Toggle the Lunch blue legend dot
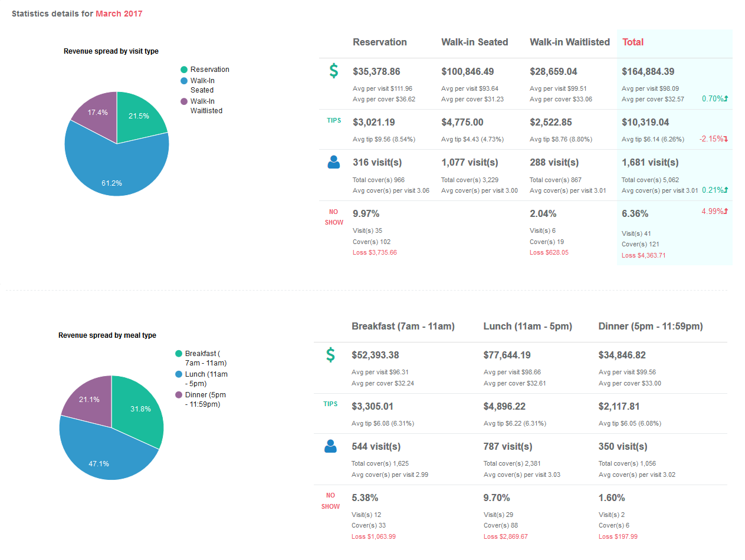745x560 pixels. (x=179, y=374)
